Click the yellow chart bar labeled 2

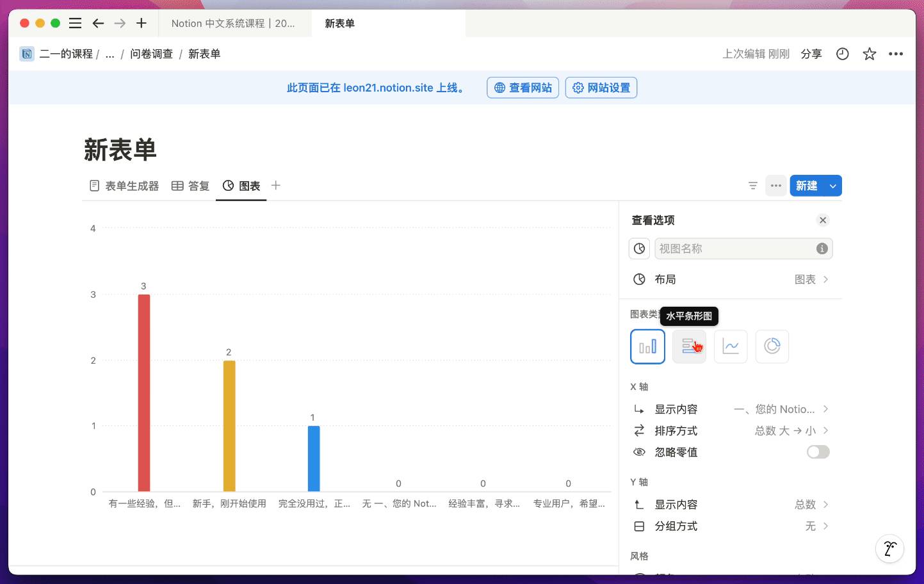[x=229, y=426]
